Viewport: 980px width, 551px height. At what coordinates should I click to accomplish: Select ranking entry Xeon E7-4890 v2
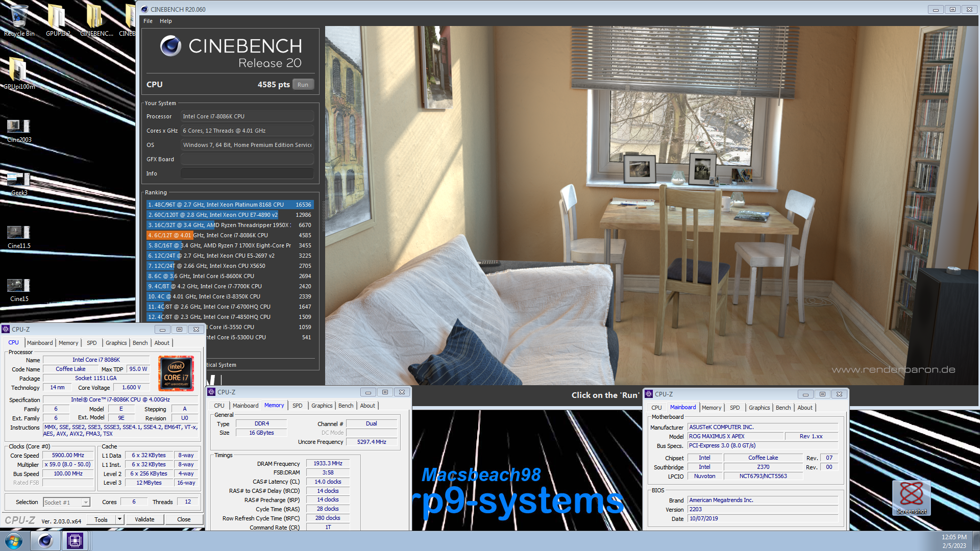pos(230,215)
